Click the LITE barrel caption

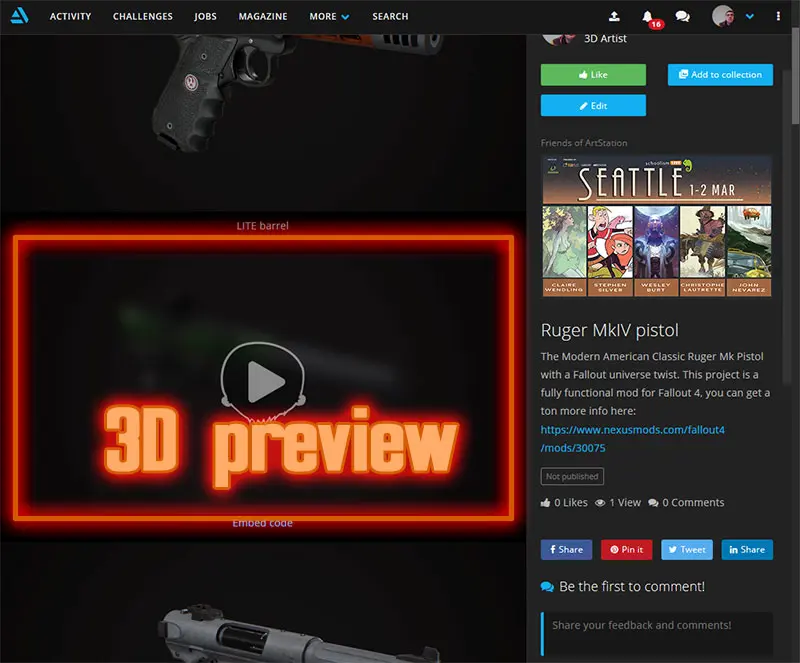[x=263, y=226]
